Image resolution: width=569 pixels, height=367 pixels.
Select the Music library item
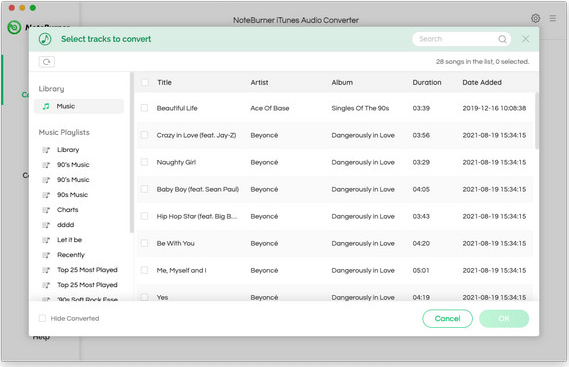[x=79, y=106]
